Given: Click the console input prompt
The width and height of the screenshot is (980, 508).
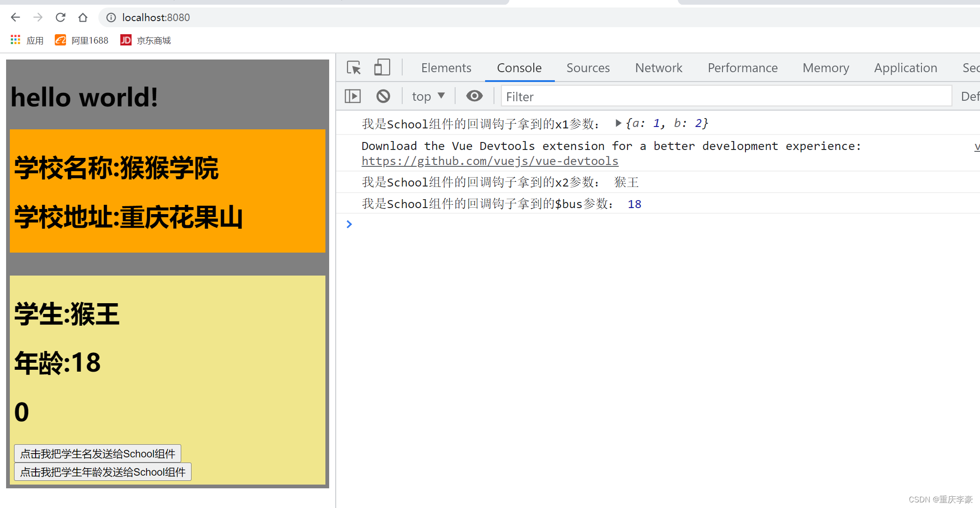Looking at the screenshot, I should [x=658, y=224].
